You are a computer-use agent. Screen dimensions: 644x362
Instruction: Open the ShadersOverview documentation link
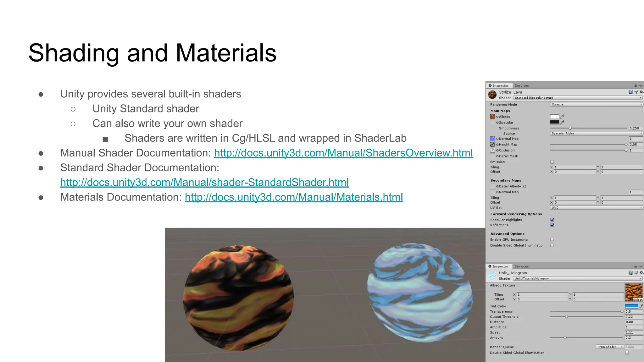343,153
